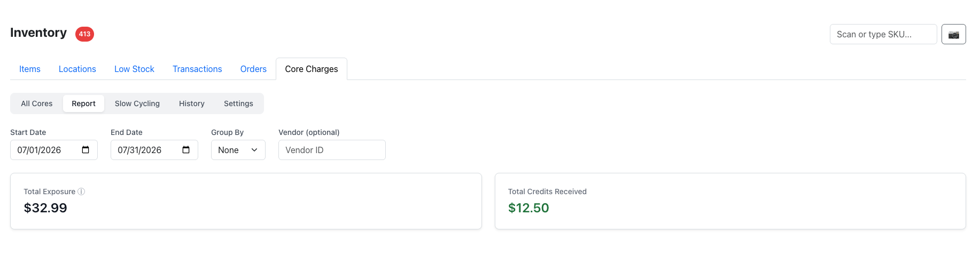Screen dimensions: 980x271
Task: Open the History sub-tab
Action: coord(192,103)
